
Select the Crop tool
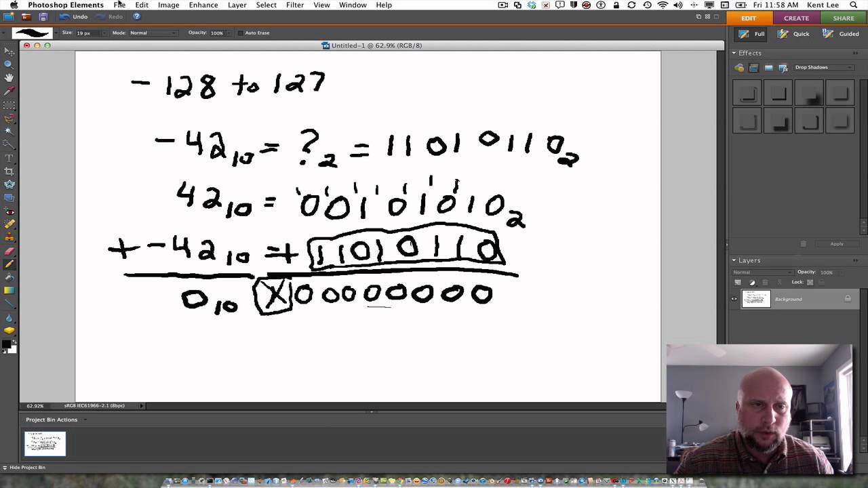[x=9, y=171]
